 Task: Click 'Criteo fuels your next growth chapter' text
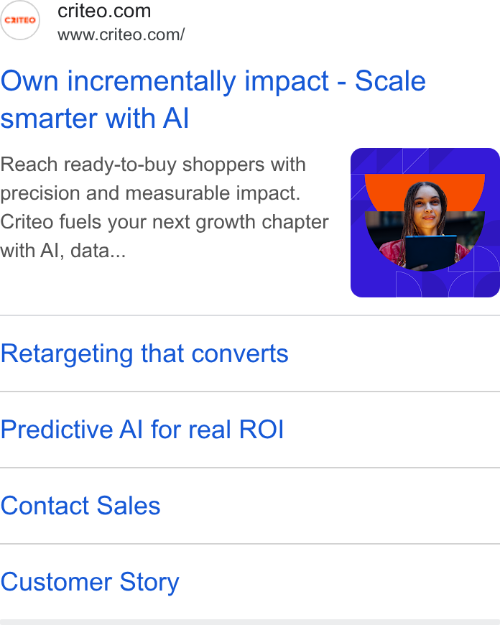point(164,222)
